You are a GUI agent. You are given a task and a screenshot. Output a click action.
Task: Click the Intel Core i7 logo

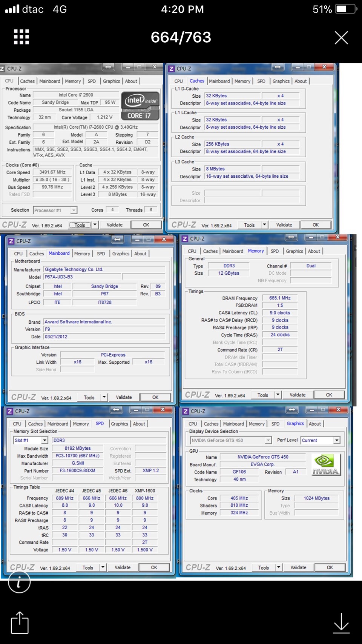coord(141,106)
